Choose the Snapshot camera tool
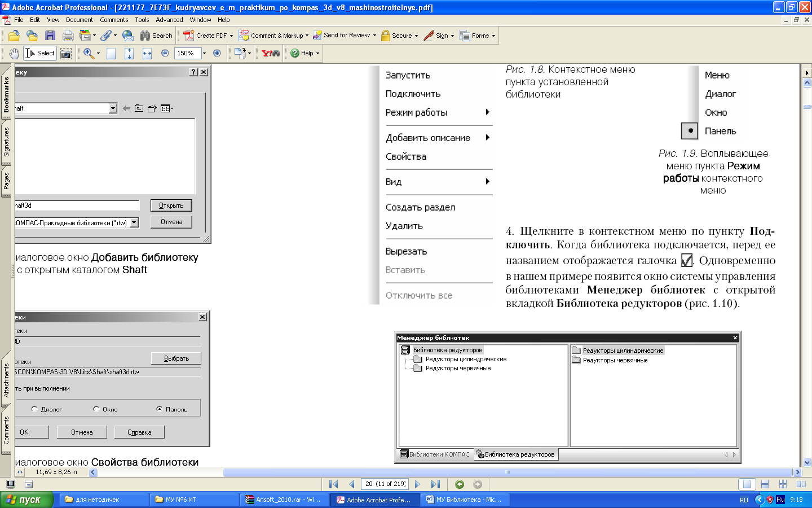Screen dimensions: 812x508 click(x=66, y=53)
